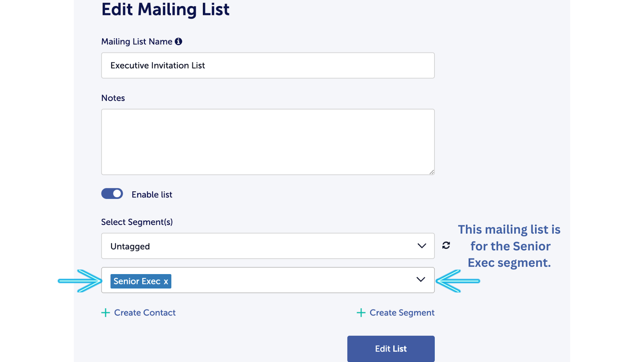Screen dimensions: 644x362
Task: Click the "Select Segment(s)" label
Action: (137, 222)
